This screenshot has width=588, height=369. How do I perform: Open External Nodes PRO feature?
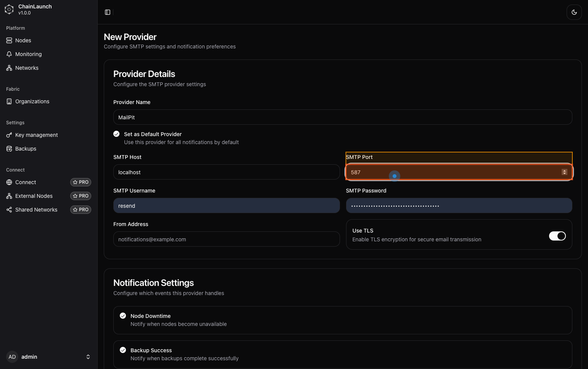click(34, 196)
